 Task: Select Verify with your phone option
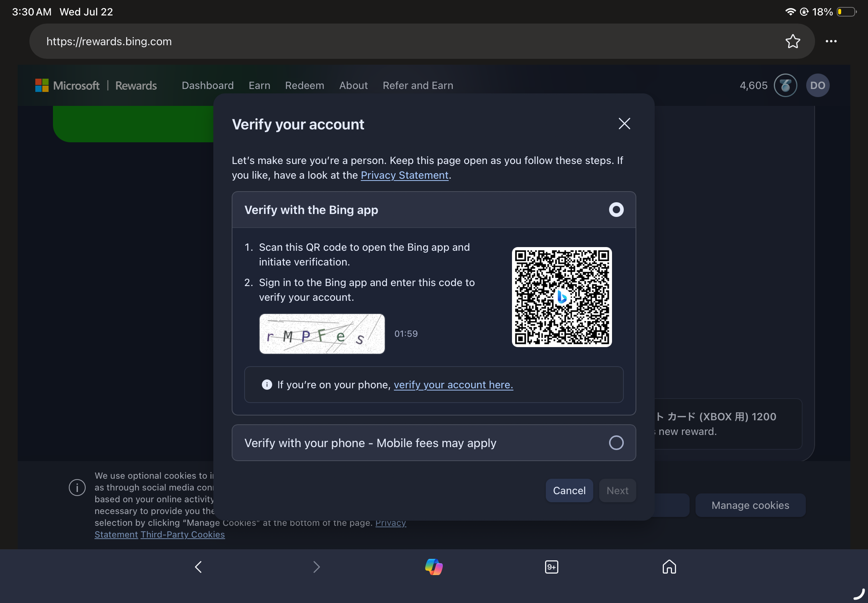pos(434,443)
